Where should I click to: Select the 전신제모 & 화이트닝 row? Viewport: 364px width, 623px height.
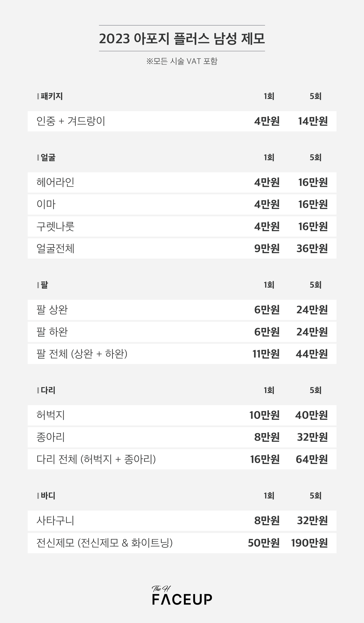(182, 543)
